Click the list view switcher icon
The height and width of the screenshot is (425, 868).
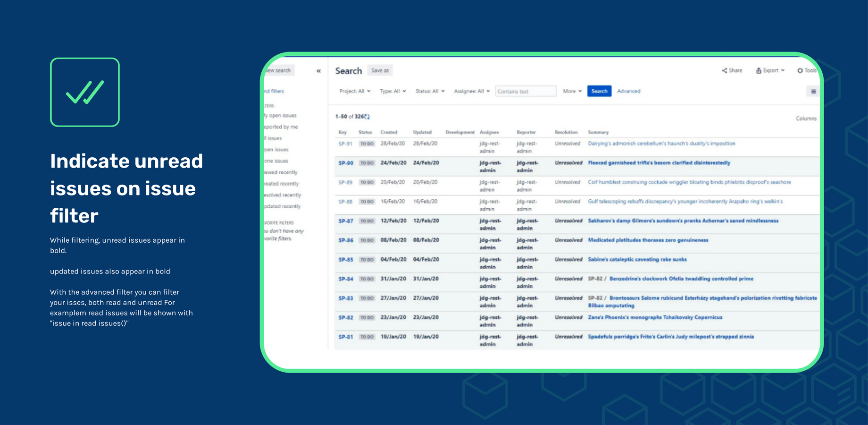813,92
